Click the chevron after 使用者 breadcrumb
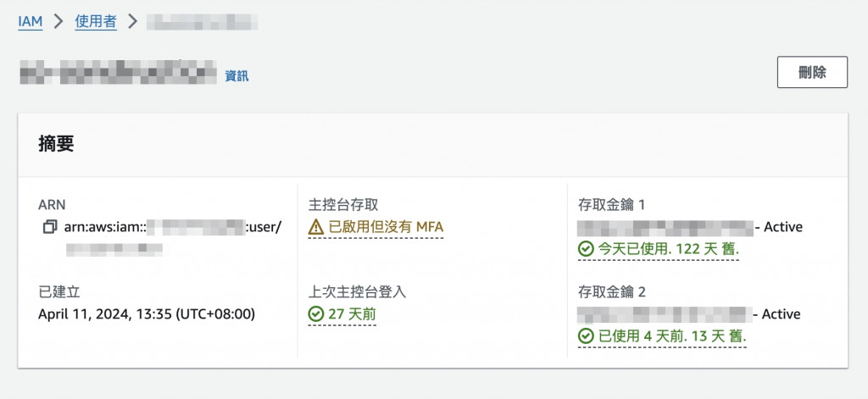The width and height of the screenshot is (868, 399). (132, 22)
